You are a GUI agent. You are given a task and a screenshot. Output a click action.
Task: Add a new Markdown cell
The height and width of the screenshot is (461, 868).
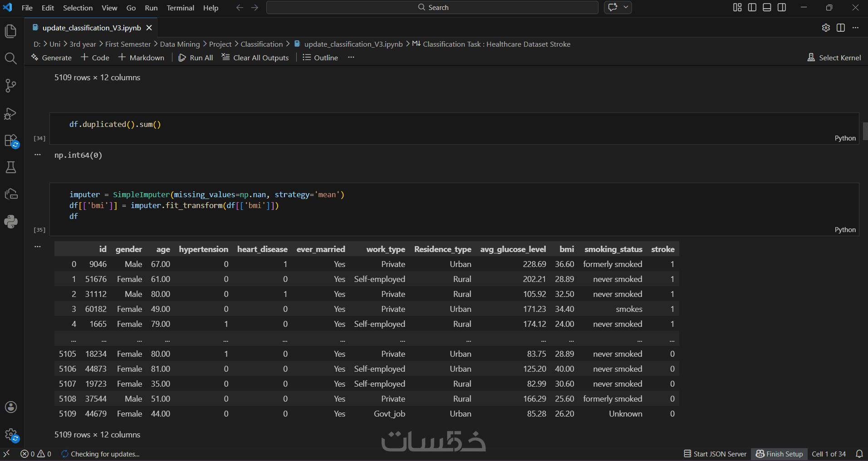(142, 58)
